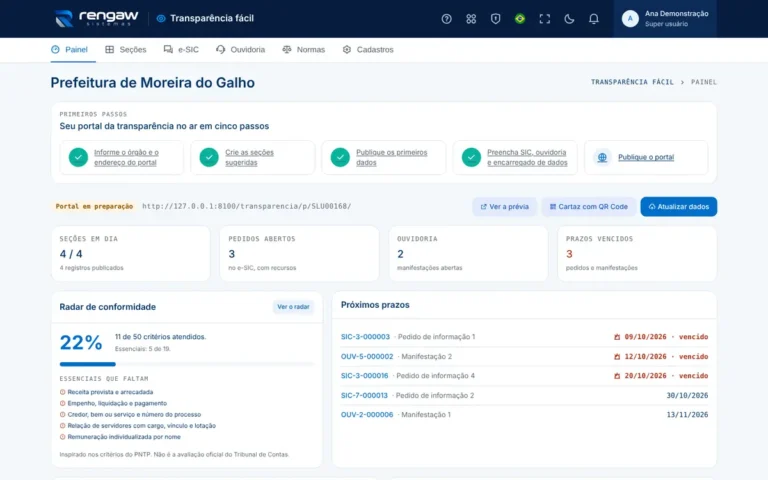Open notifications bell icon
This screenshot has height=480, width=768.
click(593, 19)
